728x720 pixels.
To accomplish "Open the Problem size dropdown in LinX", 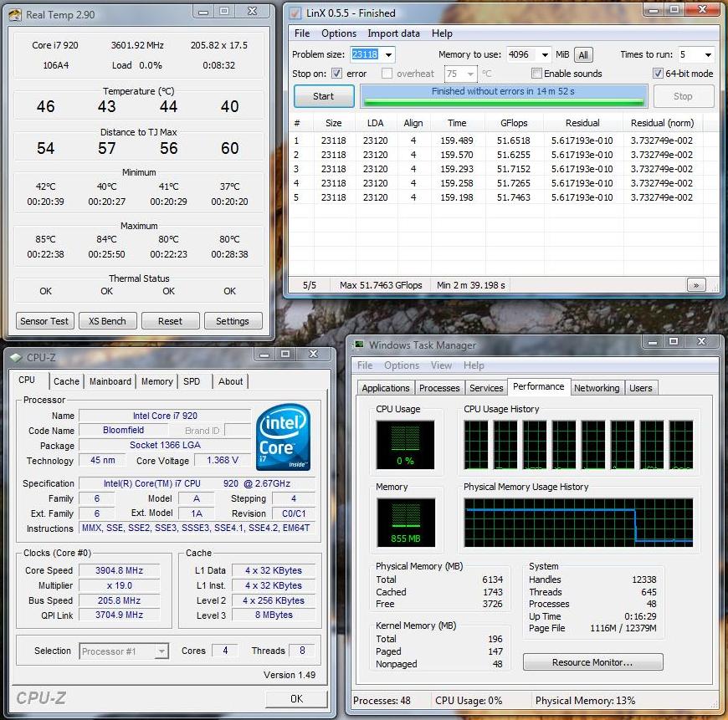I will coord(388,54).
